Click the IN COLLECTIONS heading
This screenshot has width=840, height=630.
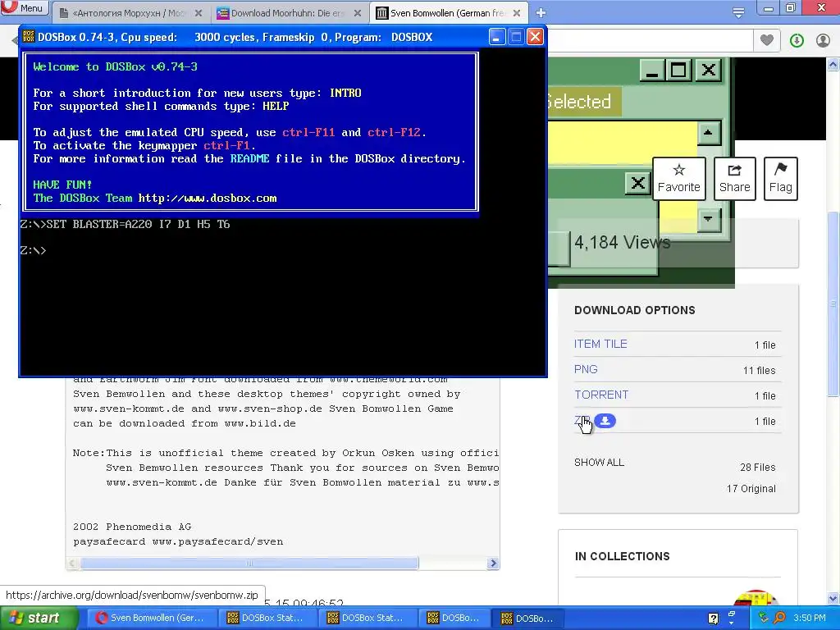pyautogui.click(x=622, y=556)
